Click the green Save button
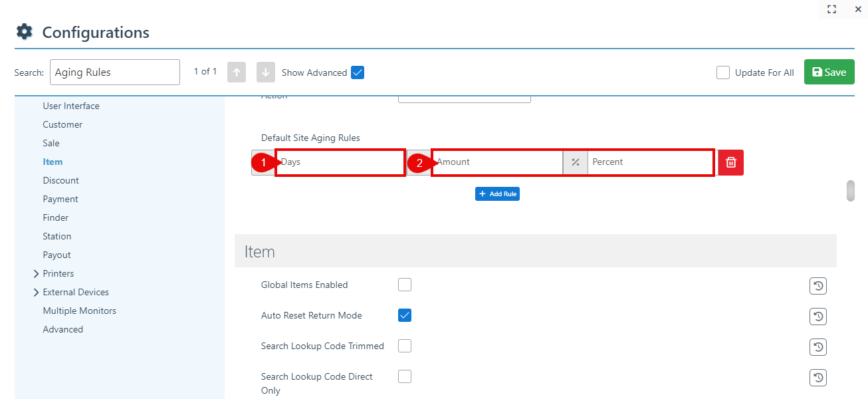The height and width of the screenshot is (399, 868). click(829, 72)
